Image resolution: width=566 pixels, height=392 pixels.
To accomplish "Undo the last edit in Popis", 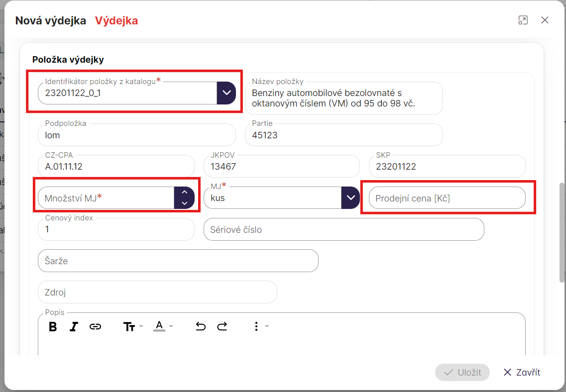I will point(201,326).
